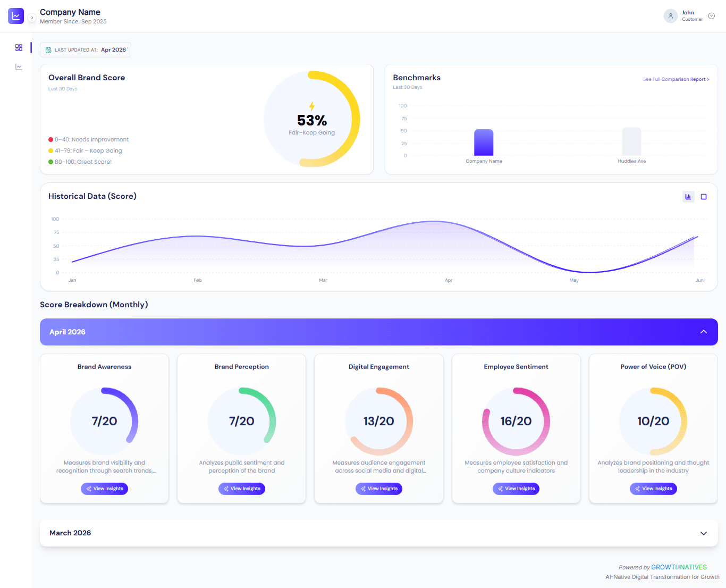This screenshot has width=726, height=588.
Task: Click the GrowthNatives logo in footer
Action: pyautogui.click(x=679, y=567)
